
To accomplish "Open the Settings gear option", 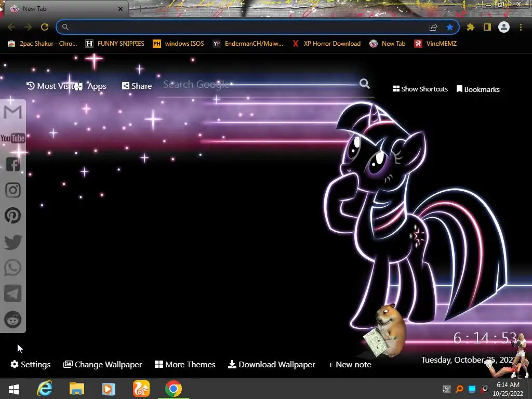I will (x=31, y=364).
